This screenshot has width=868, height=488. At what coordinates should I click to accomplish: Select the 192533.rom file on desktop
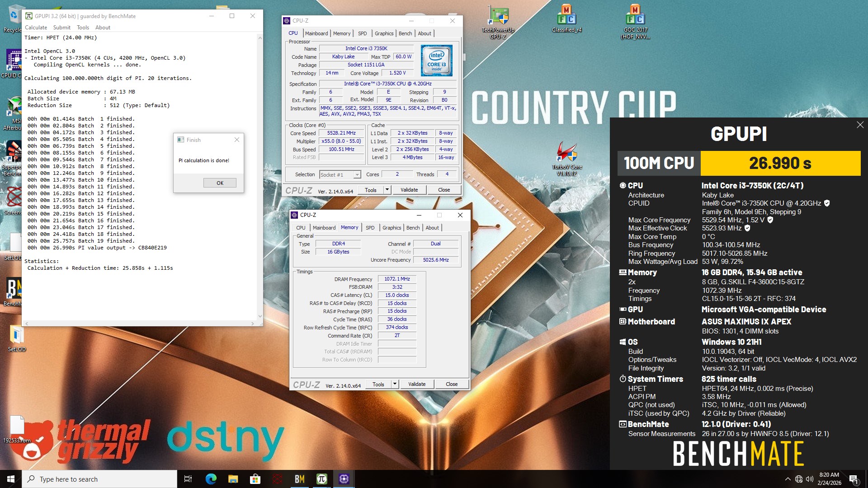pyautogui.click(x=17, y=429)
